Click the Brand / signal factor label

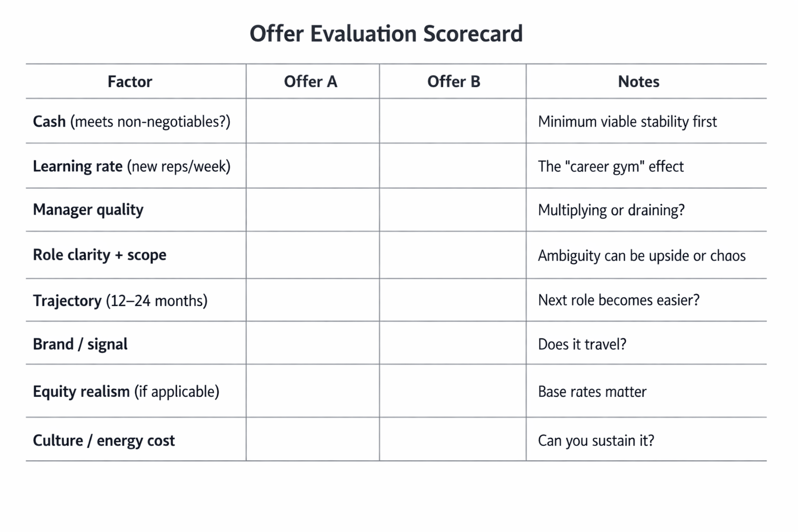pos(80,344)
